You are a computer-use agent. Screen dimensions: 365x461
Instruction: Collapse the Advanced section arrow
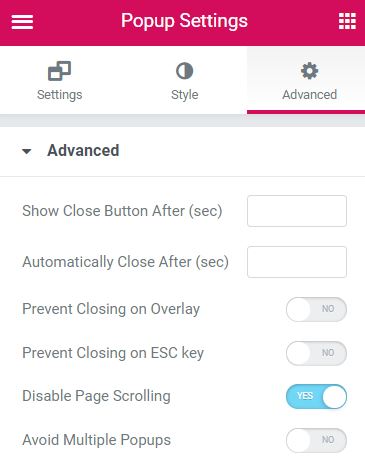pos(27,151)
